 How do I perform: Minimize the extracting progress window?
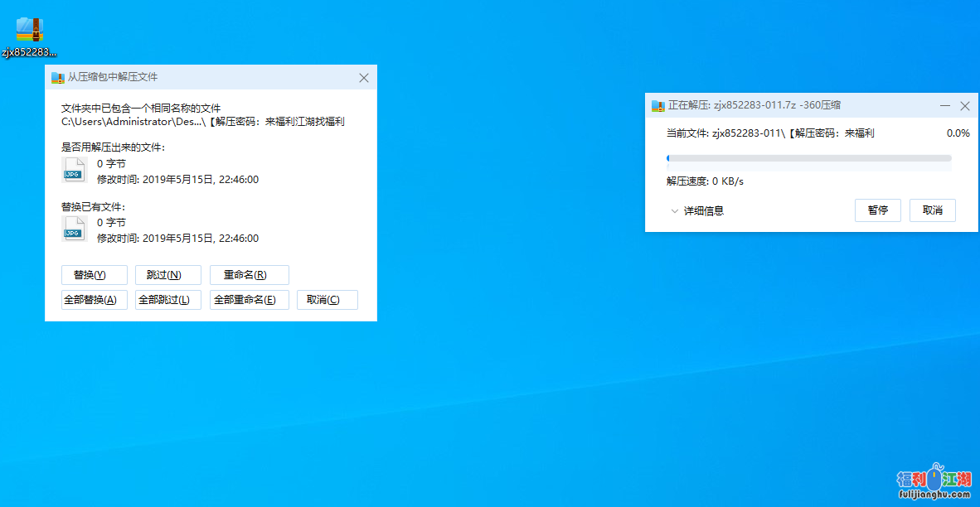click(x=945, y=106)
